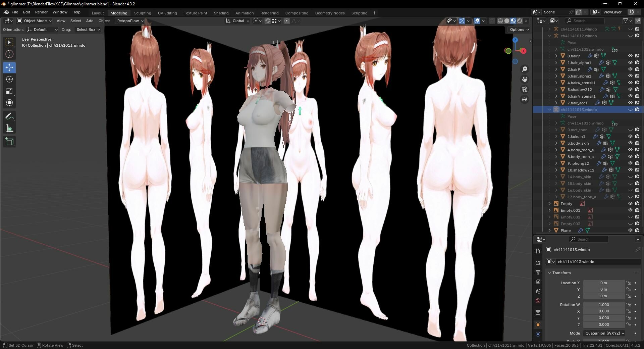Select the Annotate tool
Image resolution: width=644 pixels, height=349 pixels.
(9, 116)
